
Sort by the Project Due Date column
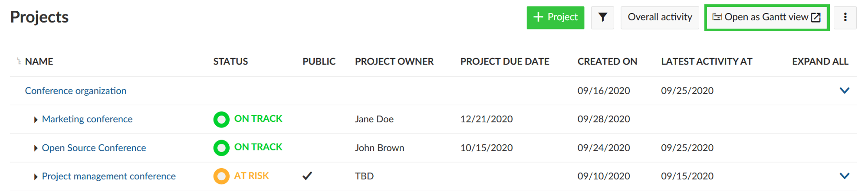505,62
